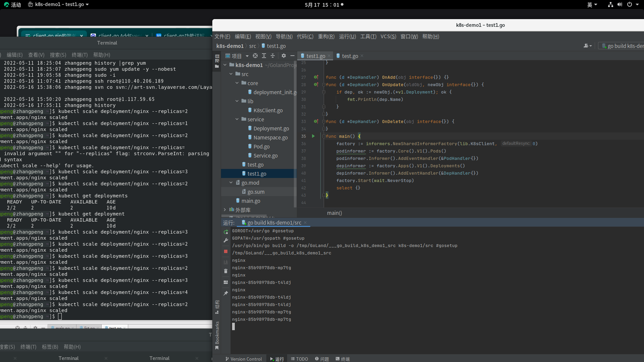Stop the running process with the red square
Viewport: 644px width, 362px height.
(226, 251)
